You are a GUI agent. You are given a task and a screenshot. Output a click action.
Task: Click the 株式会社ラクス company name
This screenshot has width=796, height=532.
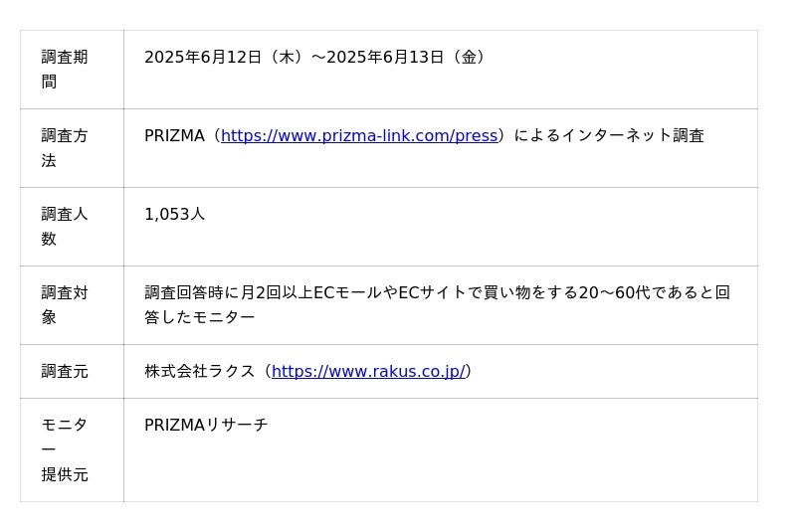200,372
